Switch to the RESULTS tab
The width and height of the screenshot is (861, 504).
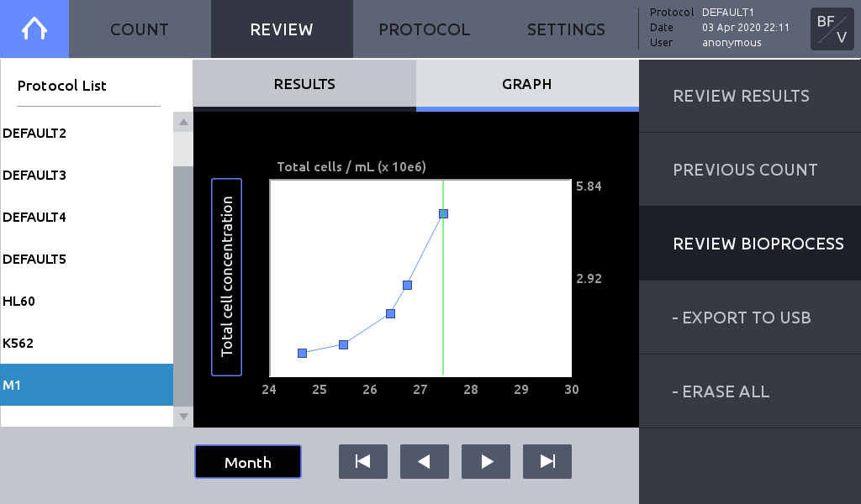(x=304, y=84)
